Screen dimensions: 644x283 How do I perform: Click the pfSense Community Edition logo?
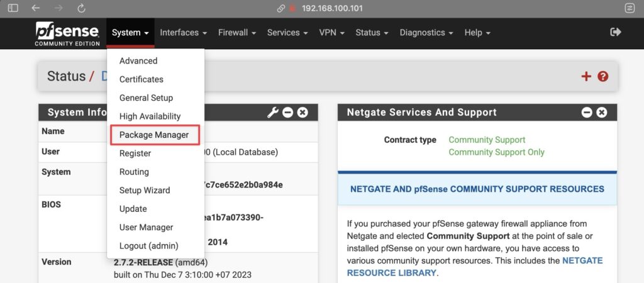coord(67,34)
